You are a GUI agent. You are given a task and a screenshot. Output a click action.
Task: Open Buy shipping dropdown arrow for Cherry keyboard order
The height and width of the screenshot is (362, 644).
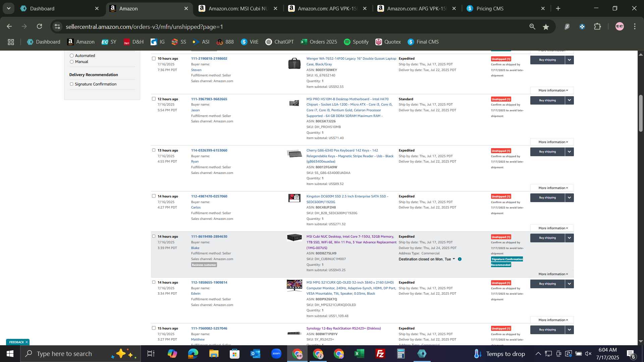(569, 152)
